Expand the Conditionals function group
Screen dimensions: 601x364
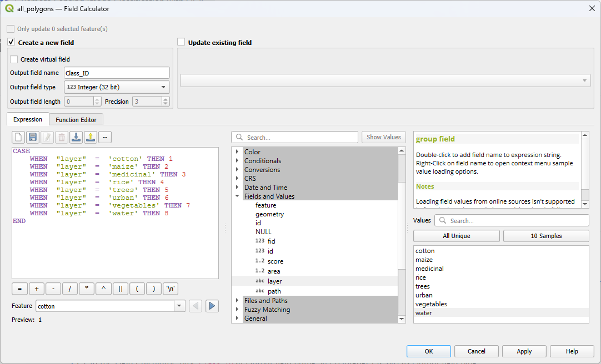point(237,161)
